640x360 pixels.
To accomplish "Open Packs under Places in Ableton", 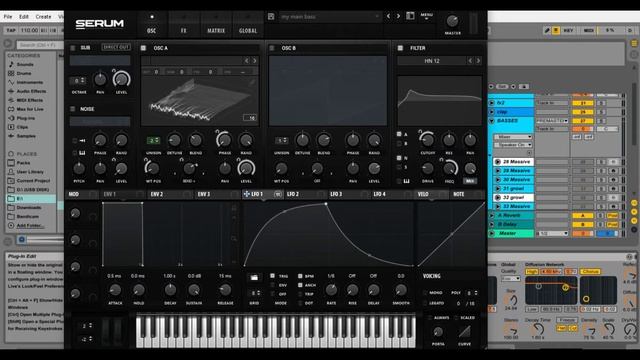I will click(x=23, y=162).
